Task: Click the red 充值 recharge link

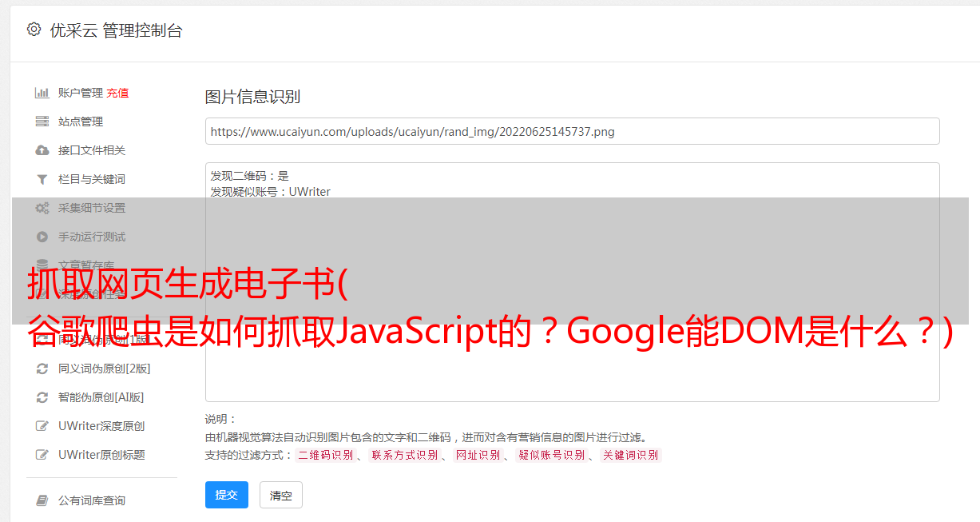Action: point(117,93)
